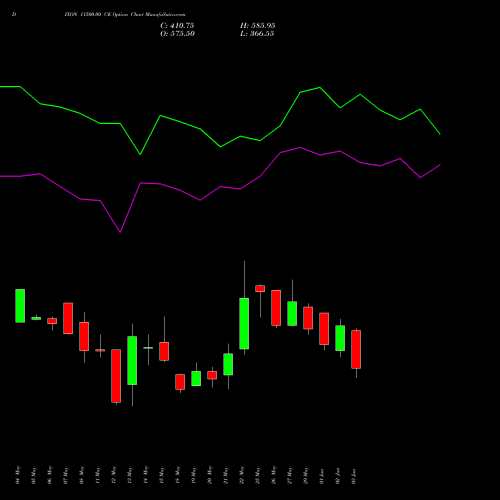500x500 pixels.
Task: Select the last red candlestick on the right
Action: coord(356,349)
